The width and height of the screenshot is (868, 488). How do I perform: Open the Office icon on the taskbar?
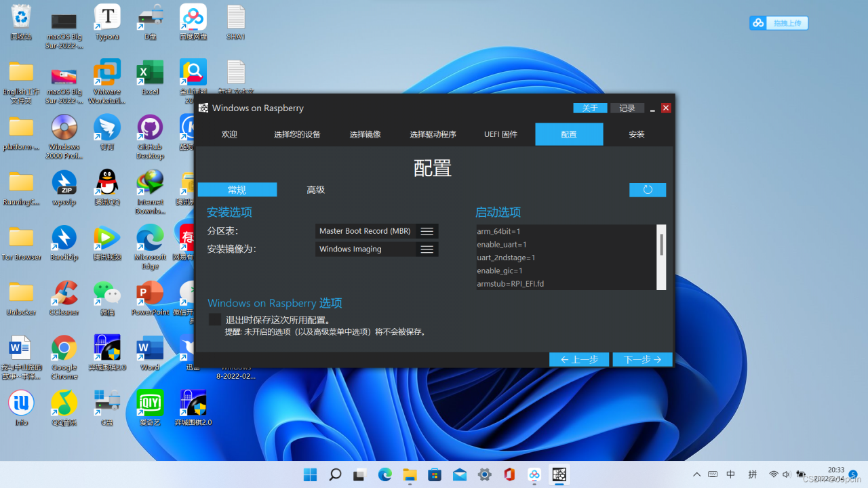[x=509, y=474]
